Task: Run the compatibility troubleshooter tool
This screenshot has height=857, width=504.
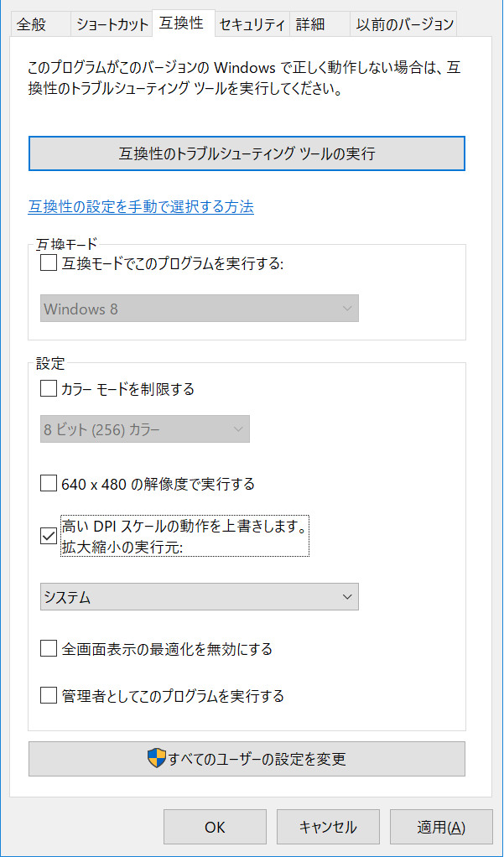Action: (x=247, y=153)
